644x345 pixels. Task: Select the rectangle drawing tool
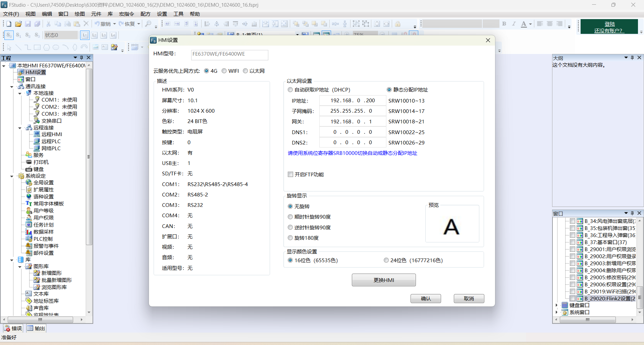click(x=37, y=47)
